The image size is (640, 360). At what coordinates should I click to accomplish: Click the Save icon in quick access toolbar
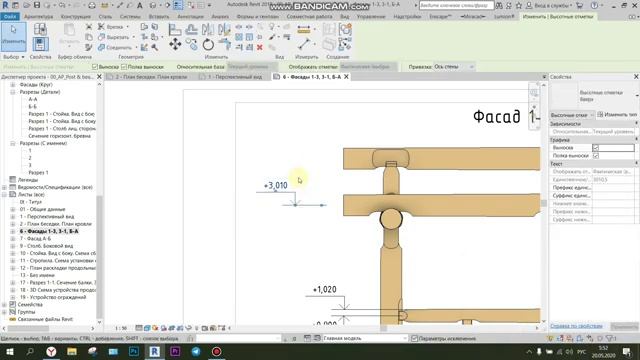[x=37, y=5]
